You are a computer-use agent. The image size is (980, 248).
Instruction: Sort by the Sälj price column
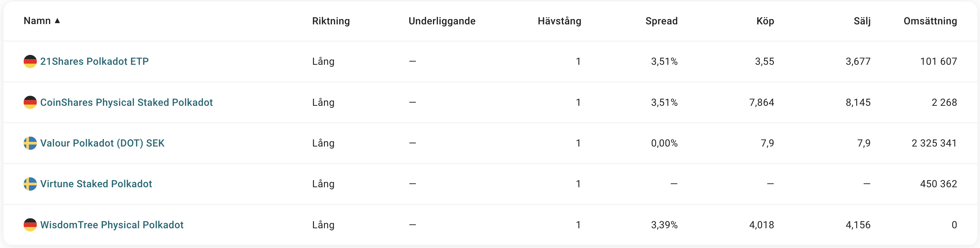(862, 21)
